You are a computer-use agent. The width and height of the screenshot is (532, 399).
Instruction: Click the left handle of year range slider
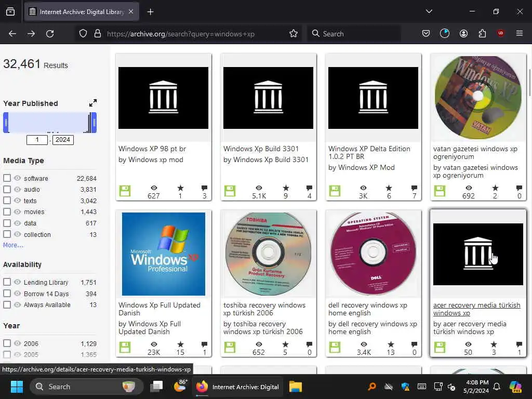[6, 123]
